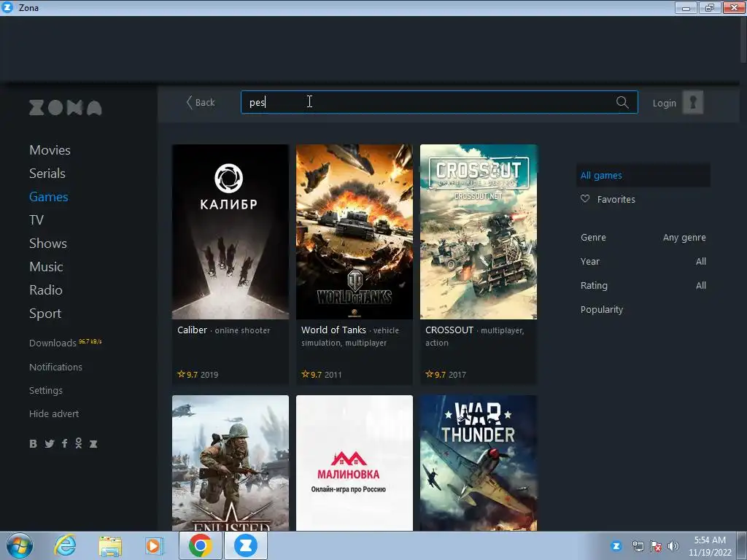Viewport: 747px width, 560px height.
Task: Open the Малиновка game poster
Action: tap(355, 463)
